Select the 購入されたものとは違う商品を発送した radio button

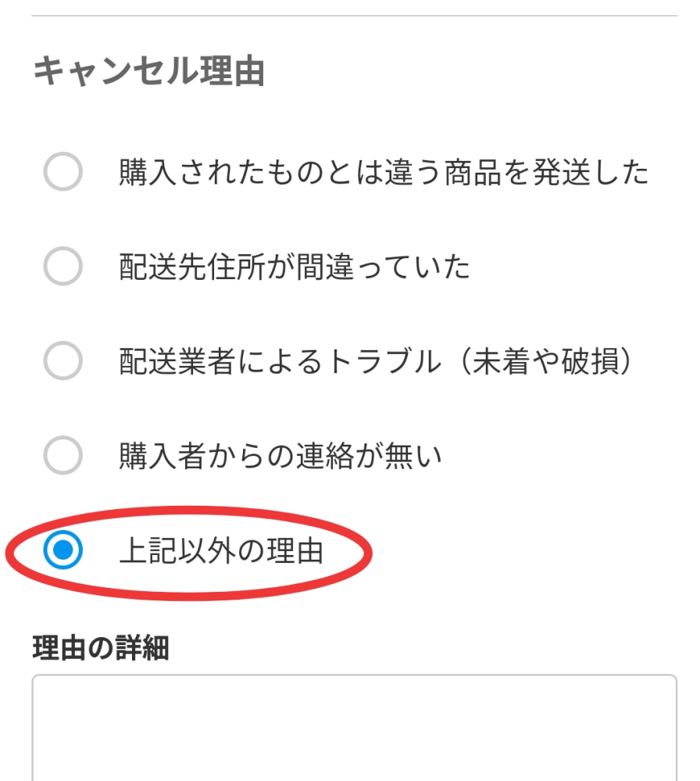click(62, 171)
